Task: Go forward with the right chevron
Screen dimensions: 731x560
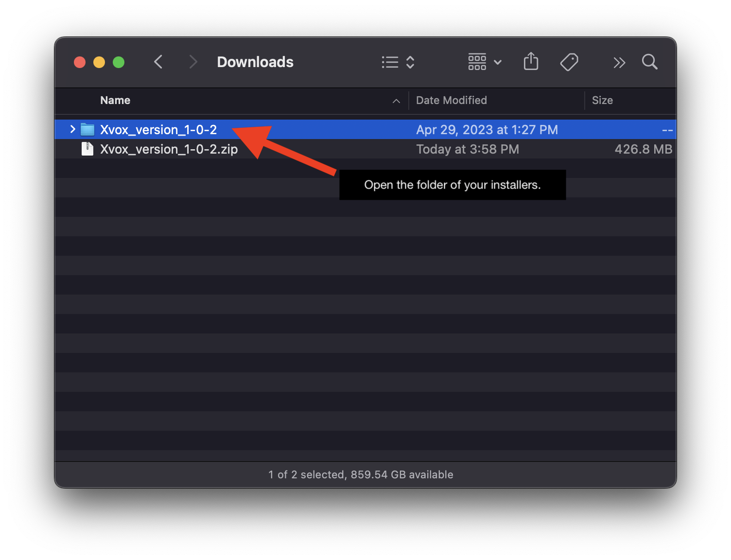Action: (193, 62)
